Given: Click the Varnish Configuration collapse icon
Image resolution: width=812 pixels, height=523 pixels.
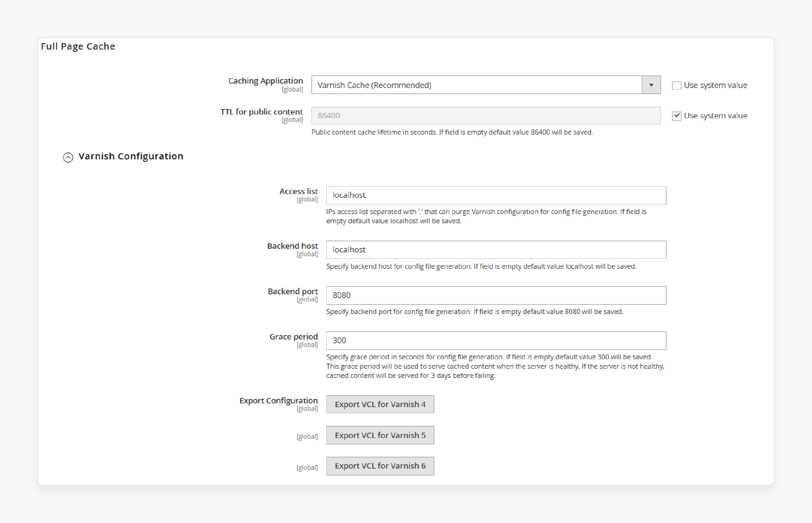Looking at the screenshot, I should point(68,156).
